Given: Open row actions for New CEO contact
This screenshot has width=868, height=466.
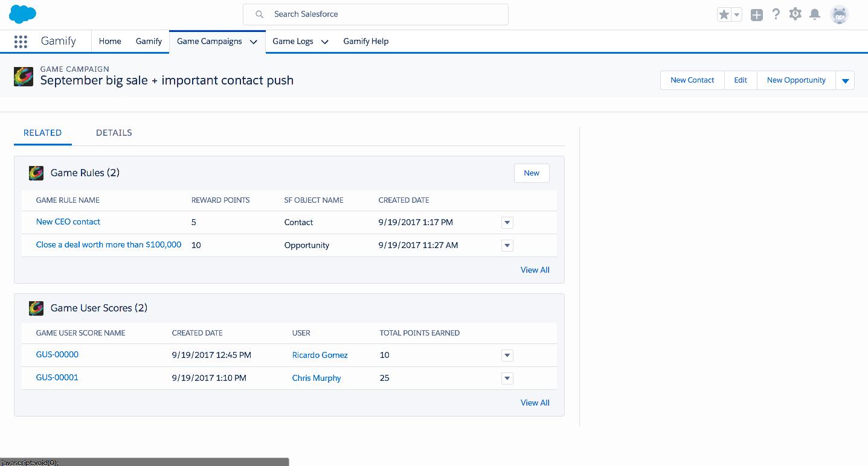Looking at the screenshot, I should pyautogui.click(x=507, y=223).
